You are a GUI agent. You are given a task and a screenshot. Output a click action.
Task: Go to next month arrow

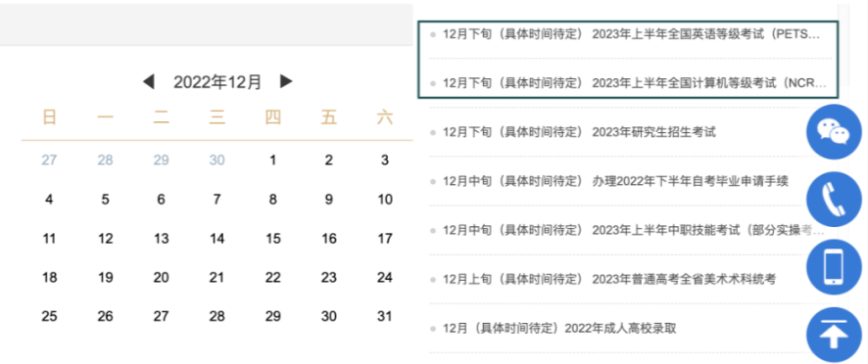coord(286,82)
